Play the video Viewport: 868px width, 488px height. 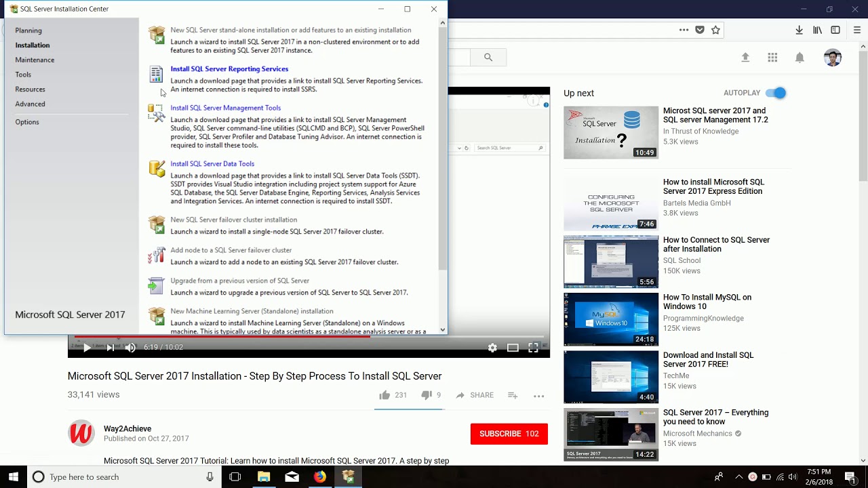pyautogui.click(x=87, y=348)
